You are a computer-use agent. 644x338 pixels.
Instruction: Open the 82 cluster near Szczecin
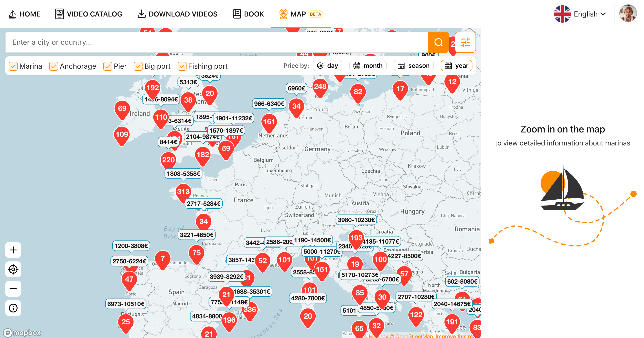point(358,93)
